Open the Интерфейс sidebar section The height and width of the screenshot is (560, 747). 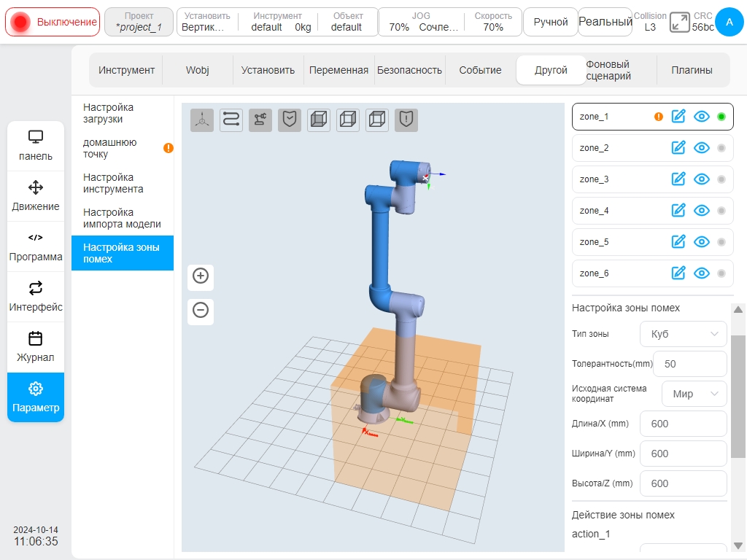pyautogui.click(x=36, y=297)
